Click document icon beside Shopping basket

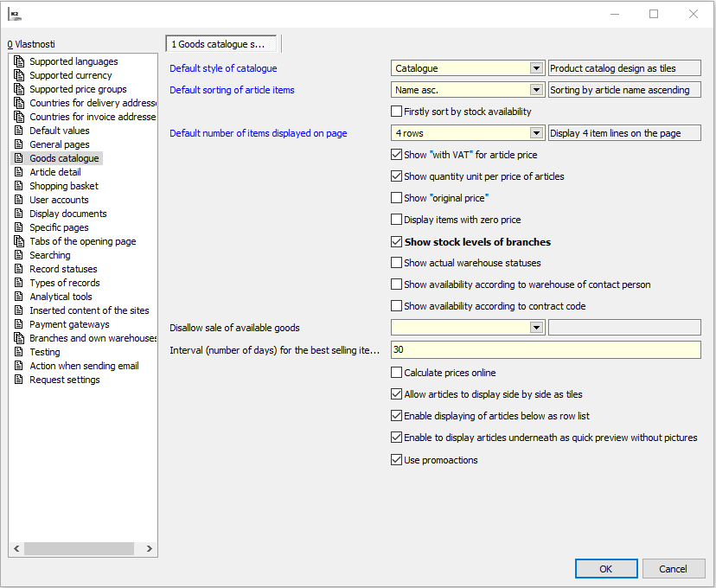(19, 186)
